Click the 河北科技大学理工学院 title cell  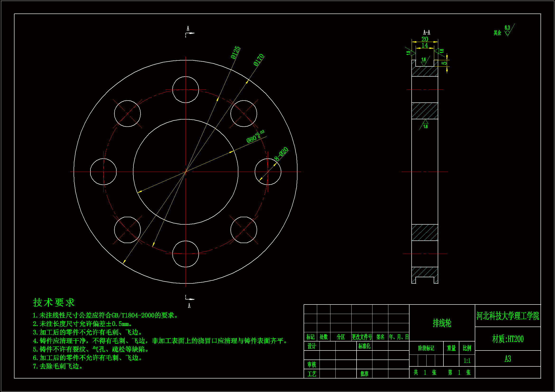(508, 316)
